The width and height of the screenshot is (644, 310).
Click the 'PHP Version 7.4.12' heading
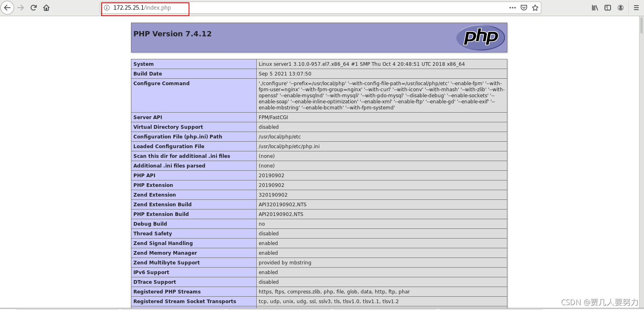tap(172, 34)
